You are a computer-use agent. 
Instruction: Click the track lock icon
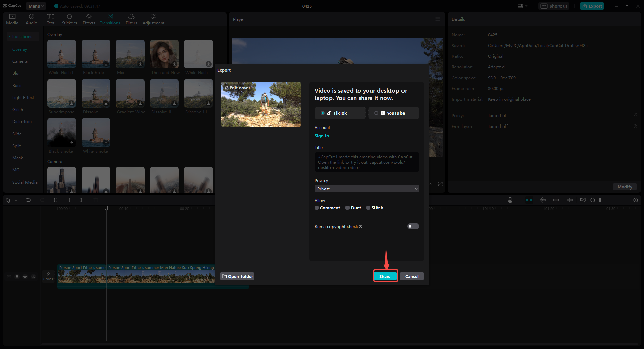click(17, 277)
